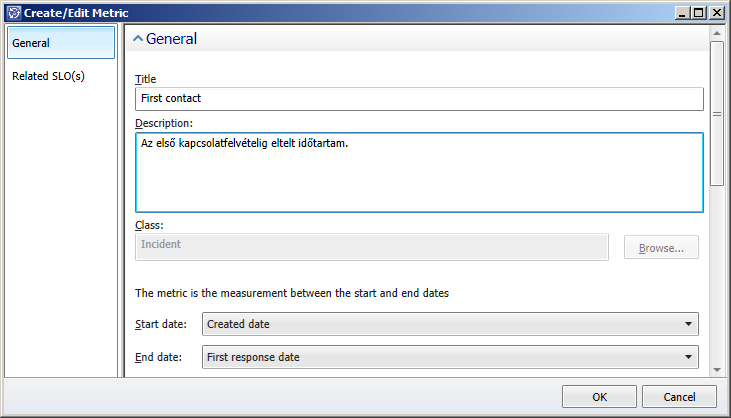
Task: Minimize the Create/Edit Metric window
Action: (683, 13)
